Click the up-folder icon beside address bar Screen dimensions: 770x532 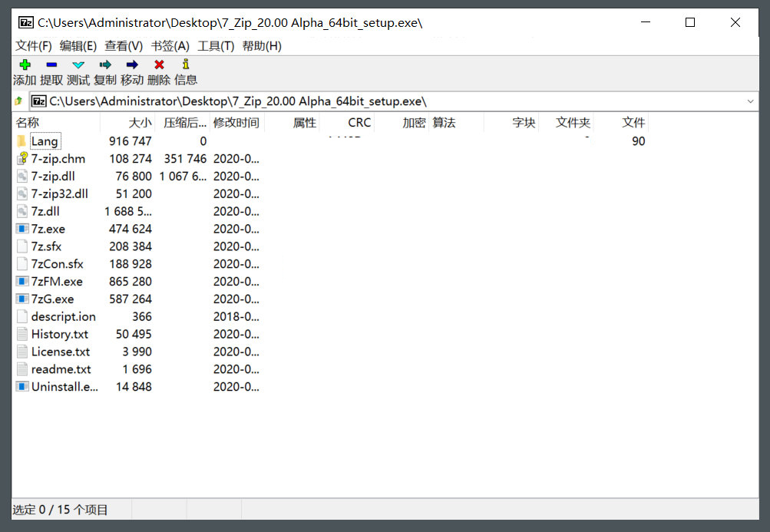(19, 101)
